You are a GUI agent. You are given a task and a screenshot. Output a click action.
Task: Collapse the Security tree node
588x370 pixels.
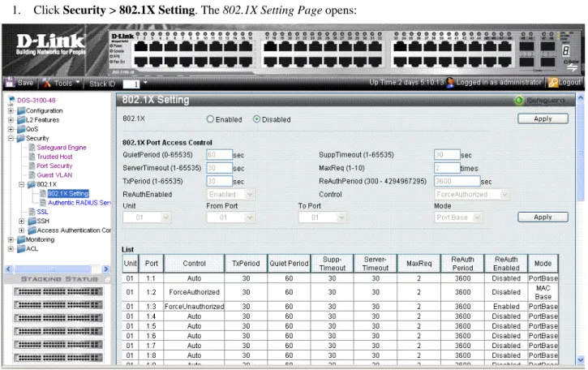pos(11,139)
